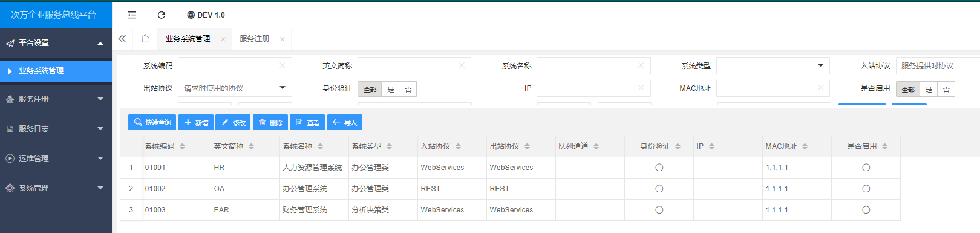Screen dimensions: 980x233
Task: Switch to the 业务系统管理 tab
Action: (188, 39)
